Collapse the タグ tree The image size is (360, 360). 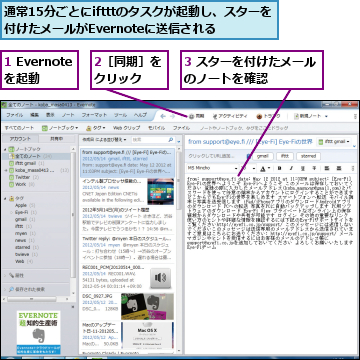tap(5, 198)
